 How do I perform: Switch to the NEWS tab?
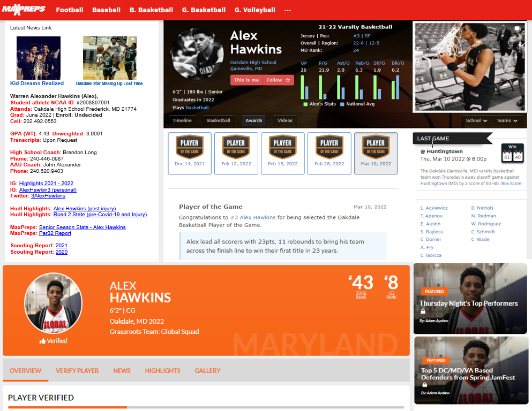(122, 371)
